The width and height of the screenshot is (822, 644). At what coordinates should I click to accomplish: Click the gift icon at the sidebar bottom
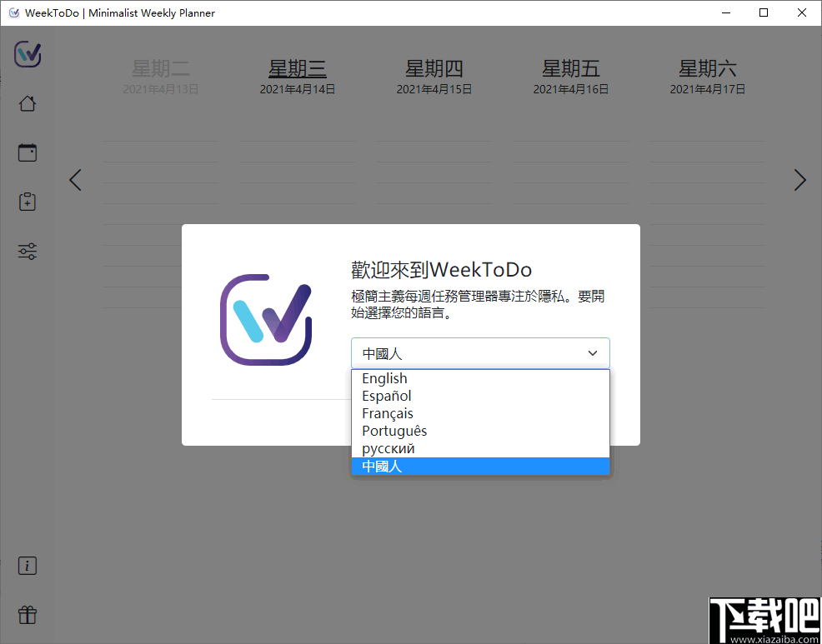pos(27,614)
